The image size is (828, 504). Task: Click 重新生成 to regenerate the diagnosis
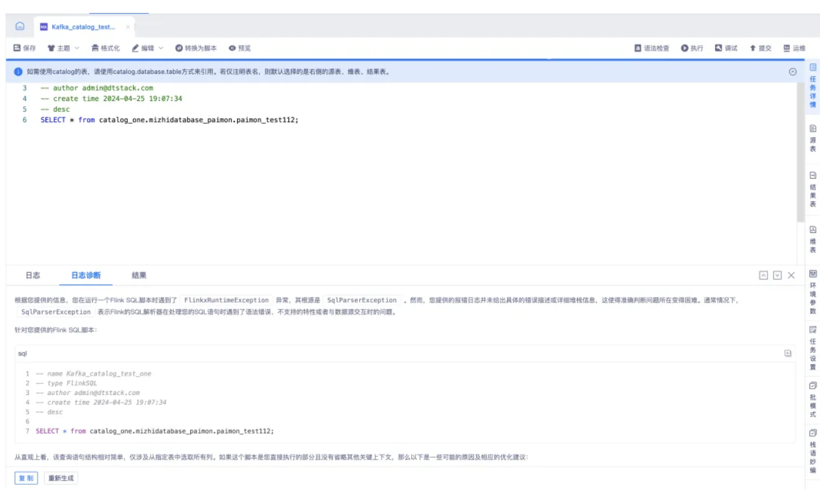[x=61, y=478]
